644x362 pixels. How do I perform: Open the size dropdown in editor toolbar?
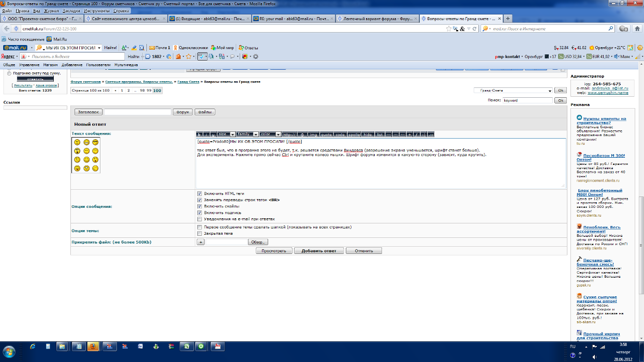point(226,134)
